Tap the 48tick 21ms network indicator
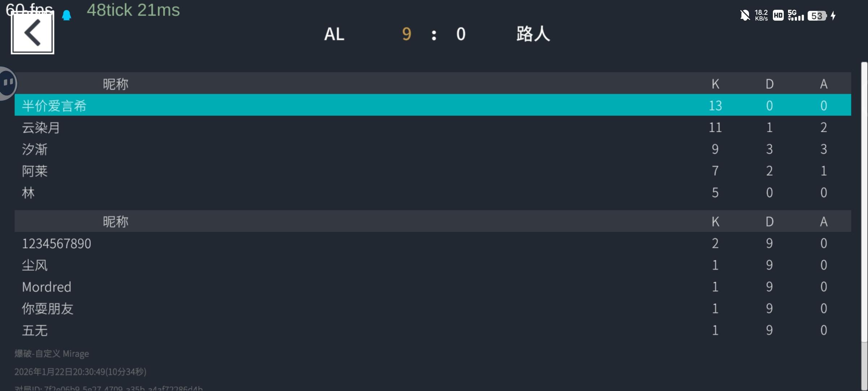Screen dimensions: 868x391 [x=133, y=10]
